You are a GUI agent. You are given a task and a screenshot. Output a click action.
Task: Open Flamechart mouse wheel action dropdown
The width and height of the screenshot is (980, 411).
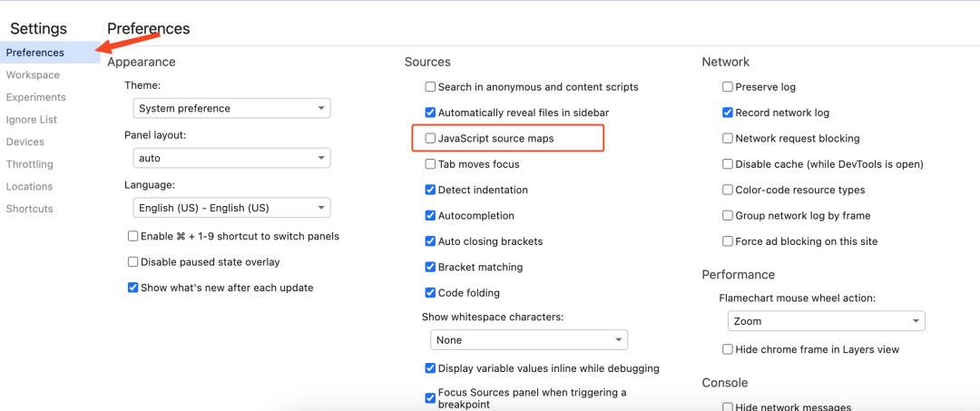coord(827,321)
